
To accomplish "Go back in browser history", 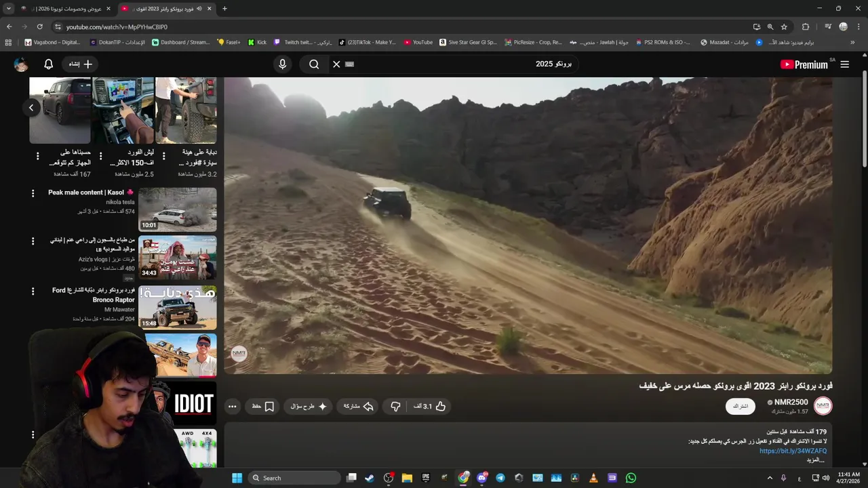I will (9, 26).
